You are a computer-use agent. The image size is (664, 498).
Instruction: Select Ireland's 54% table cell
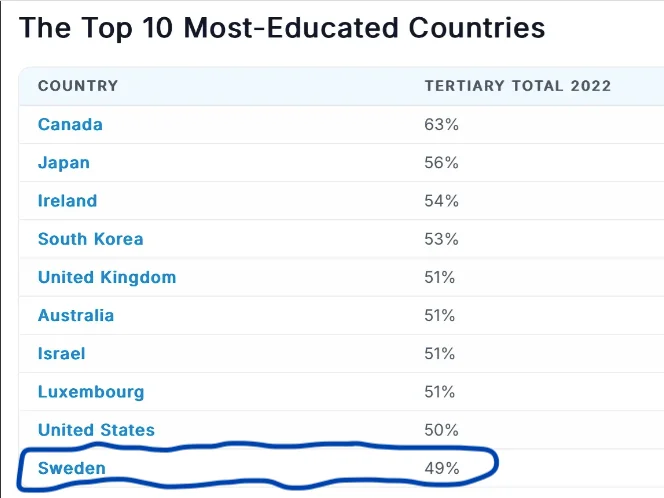(x=441, y=201)
